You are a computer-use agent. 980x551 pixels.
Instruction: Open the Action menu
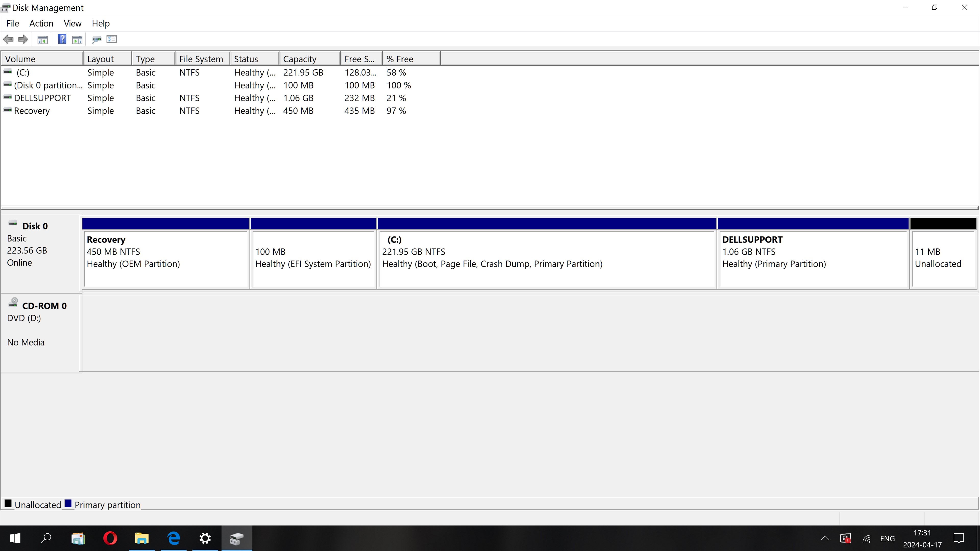41,23
